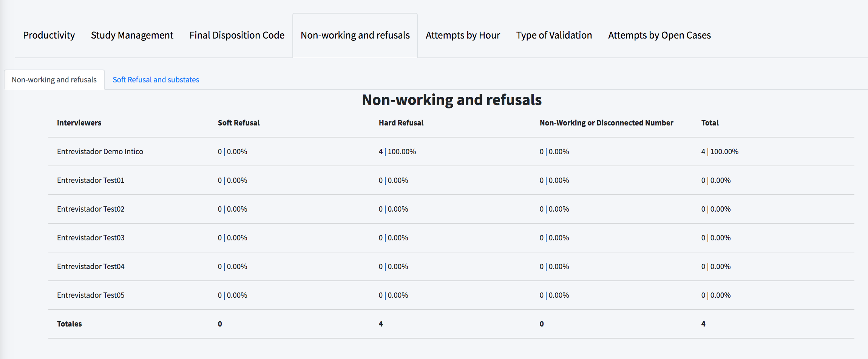Switch to Attempts by Open Cases tab
Viewport: 868px width, 359px height.
click(x=659, y=35)
